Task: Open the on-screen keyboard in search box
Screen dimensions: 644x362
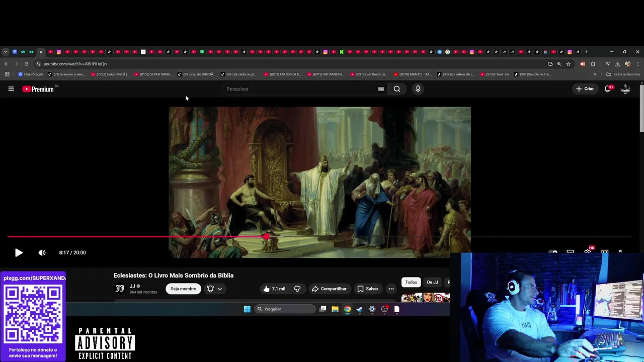Action: point(381,89)
